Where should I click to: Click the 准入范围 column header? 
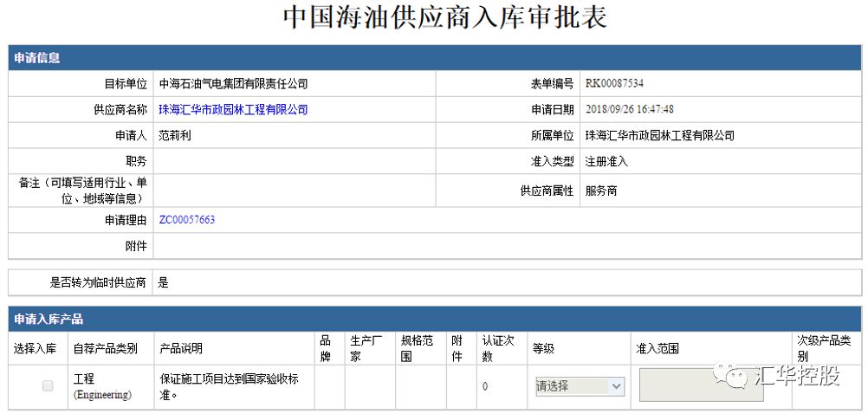coord(657,349)
